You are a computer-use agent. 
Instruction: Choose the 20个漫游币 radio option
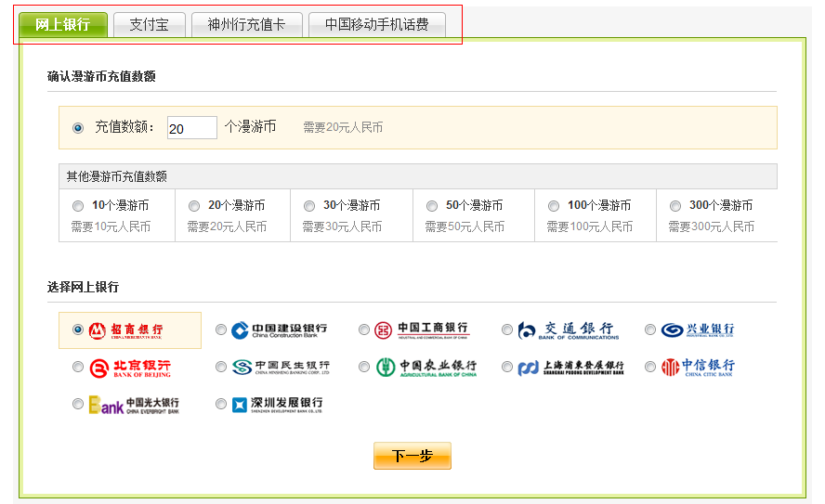click(x=194, y=205)
